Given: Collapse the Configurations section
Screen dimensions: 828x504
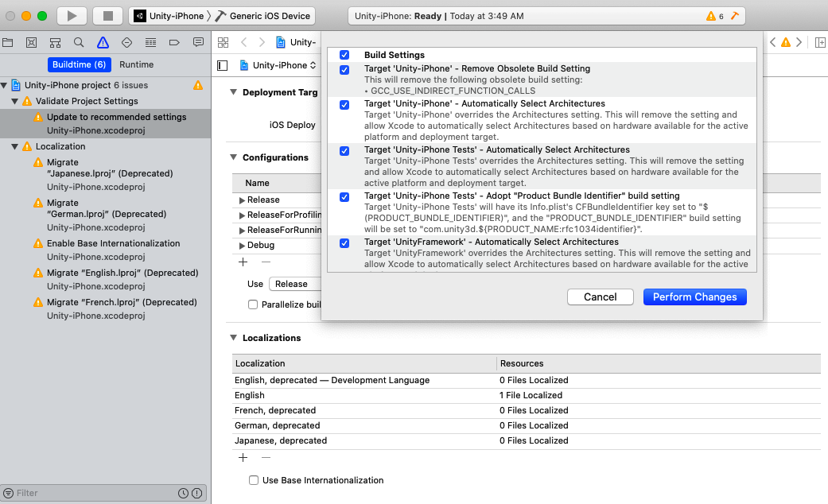Looking at the screenshot, I should pyautogui.click(x=233, y=157).
